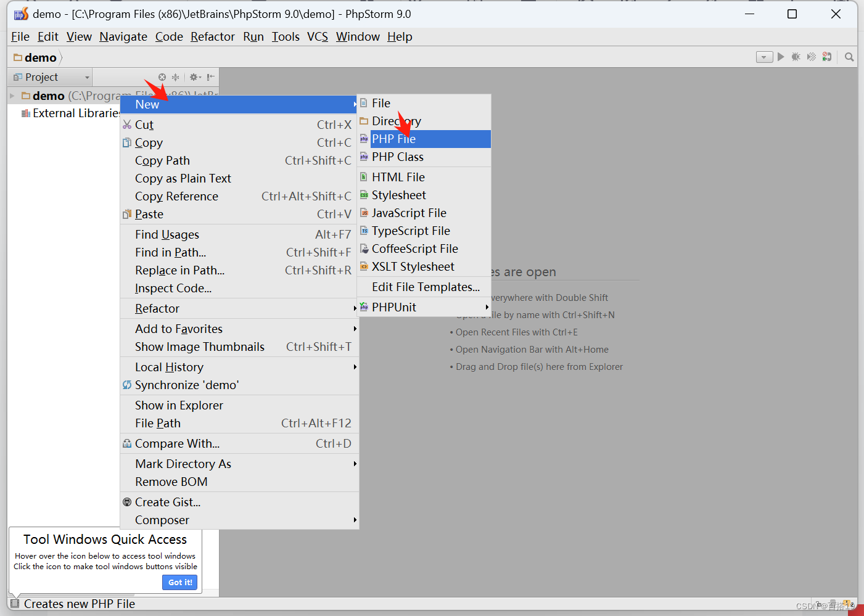
Task: Hide the Project tool window pin icon
Action: [x=210, y=76]
